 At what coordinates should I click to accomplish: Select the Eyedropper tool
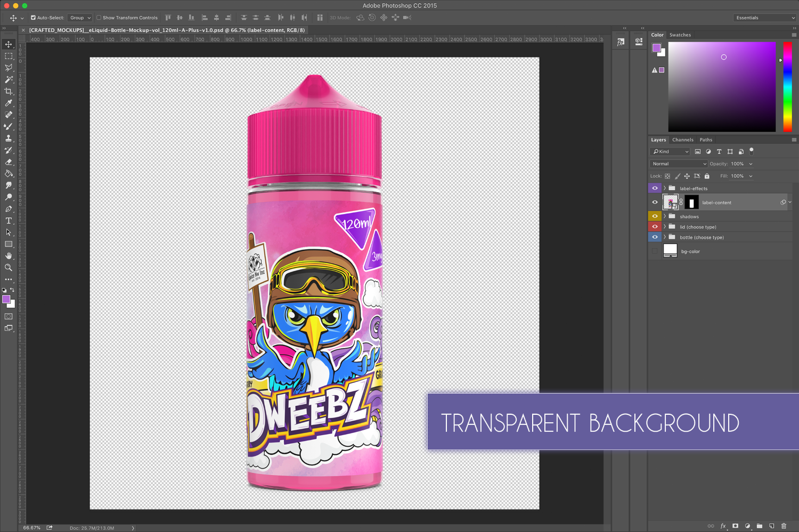pyautogui.click(x=9, y=103)
